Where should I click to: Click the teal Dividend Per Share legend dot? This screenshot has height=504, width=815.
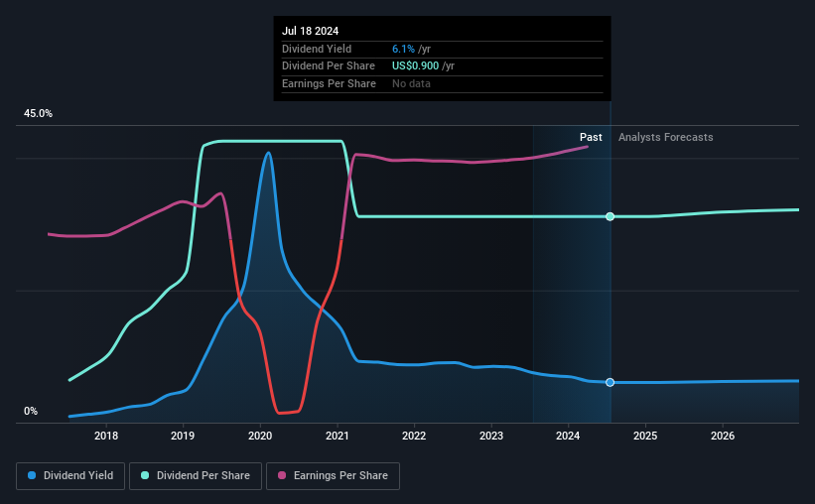(145, 475)
